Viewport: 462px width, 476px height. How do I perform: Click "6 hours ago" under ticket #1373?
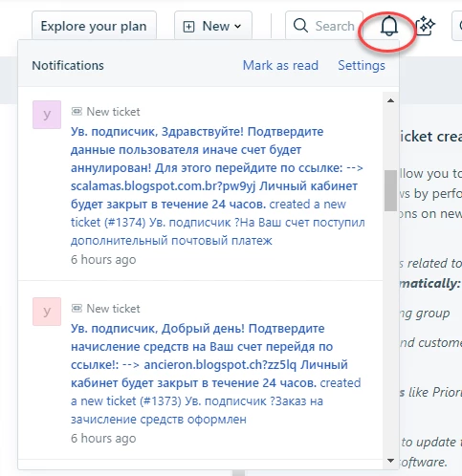pyautogui.click(x=103, y=439)
